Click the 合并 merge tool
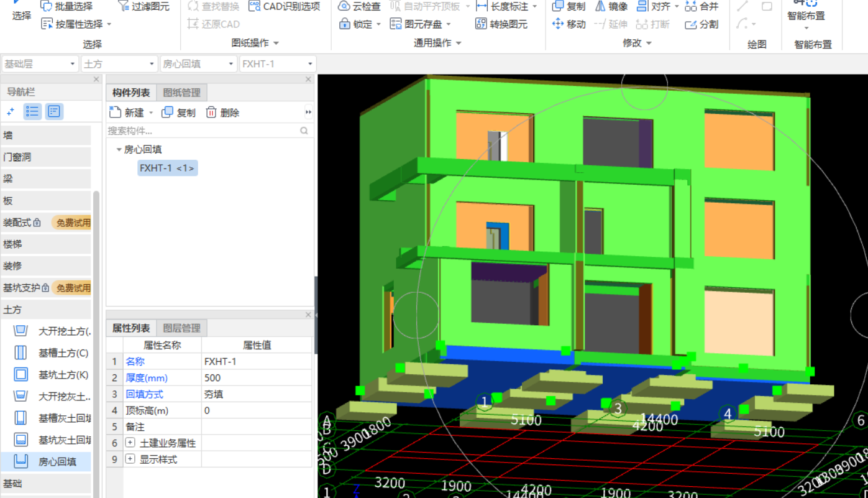This screenshot has height=498, width=868. [701, 6]
